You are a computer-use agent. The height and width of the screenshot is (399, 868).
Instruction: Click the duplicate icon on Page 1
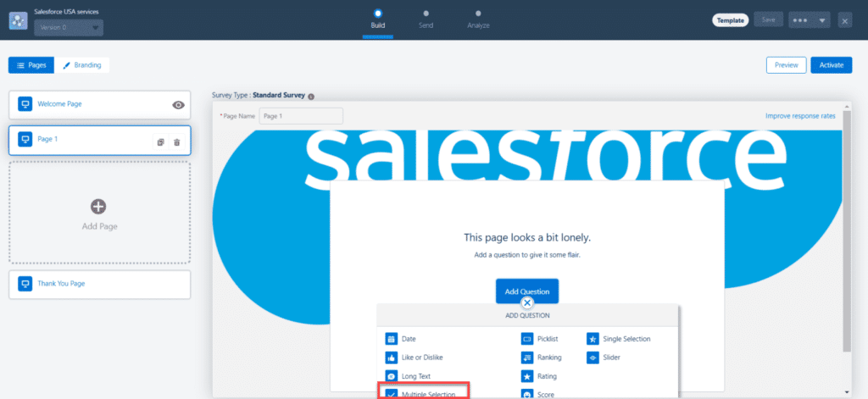(x=160, y=141)
